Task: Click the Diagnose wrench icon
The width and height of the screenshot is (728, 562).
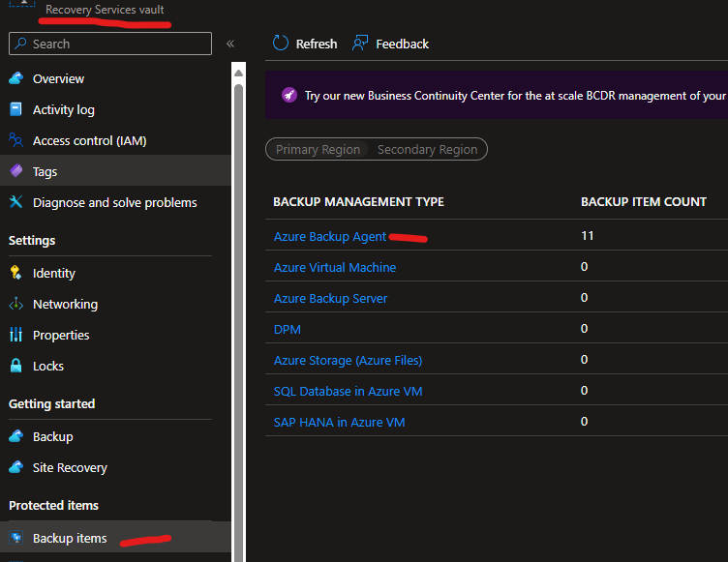Action: click(x=15, y=202)
